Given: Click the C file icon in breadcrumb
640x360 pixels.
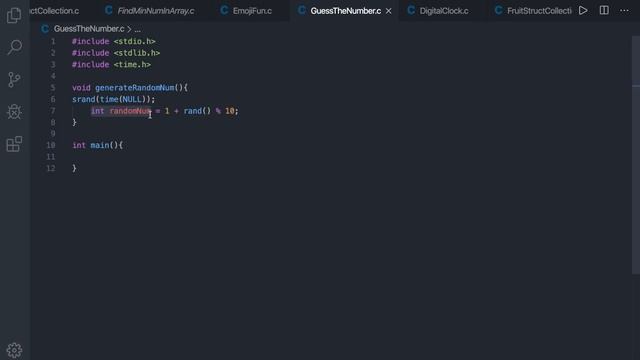Looking at the screenshot, I should pyautogui.click(x=45, y=29).
